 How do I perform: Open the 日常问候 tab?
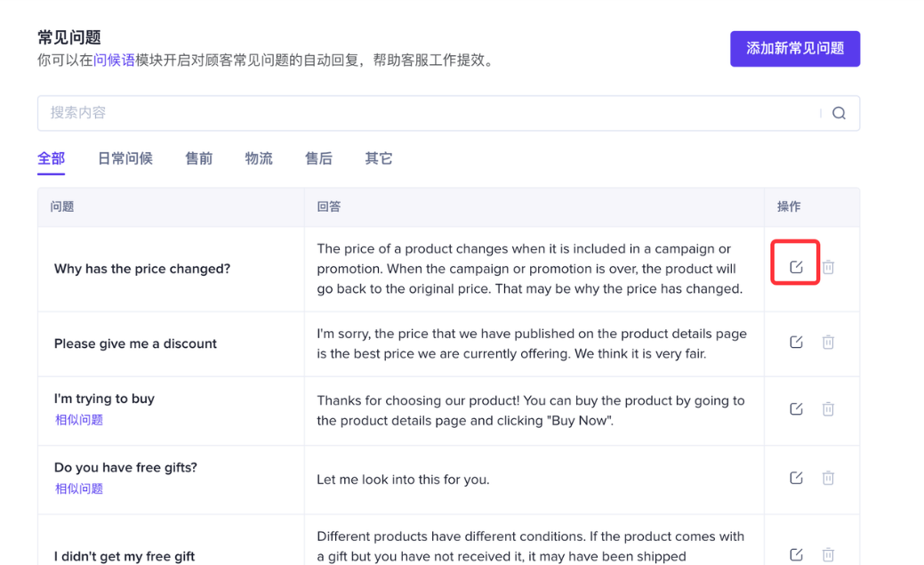tap(125, 158)
